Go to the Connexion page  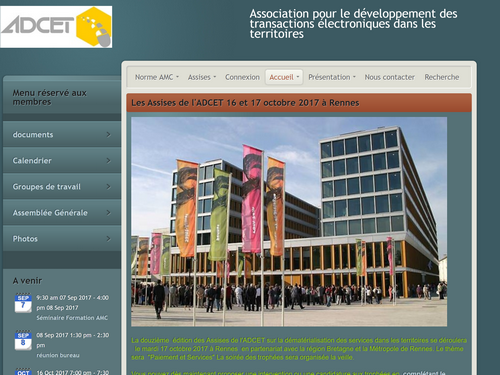(x=242, y=77)
